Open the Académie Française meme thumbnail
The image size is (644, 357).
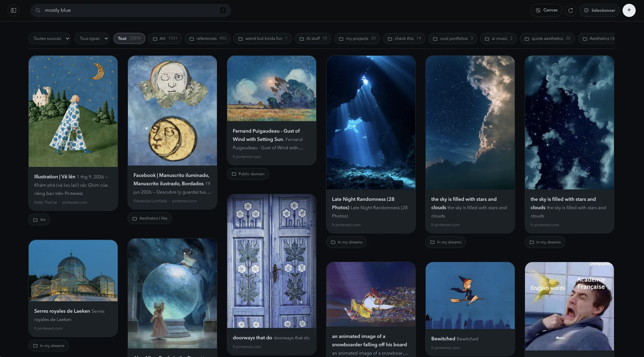[x=569, y=306]
